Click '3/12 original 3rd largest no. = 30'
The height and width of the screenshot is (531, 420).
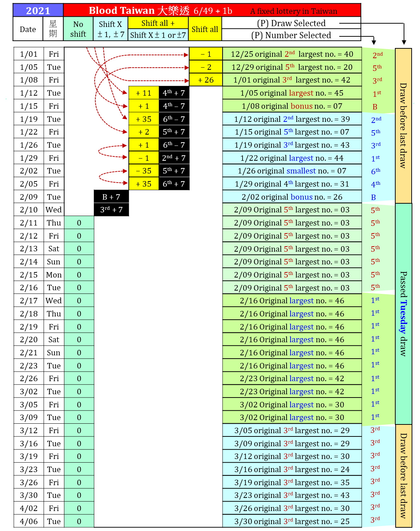coord(292,456)
